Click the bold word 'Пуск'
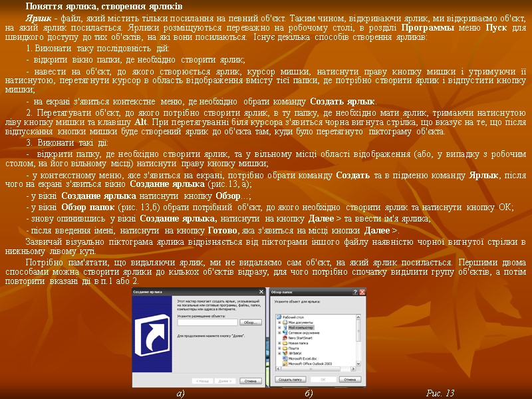This screenshot has height=399, width=532. pos(496,28)
